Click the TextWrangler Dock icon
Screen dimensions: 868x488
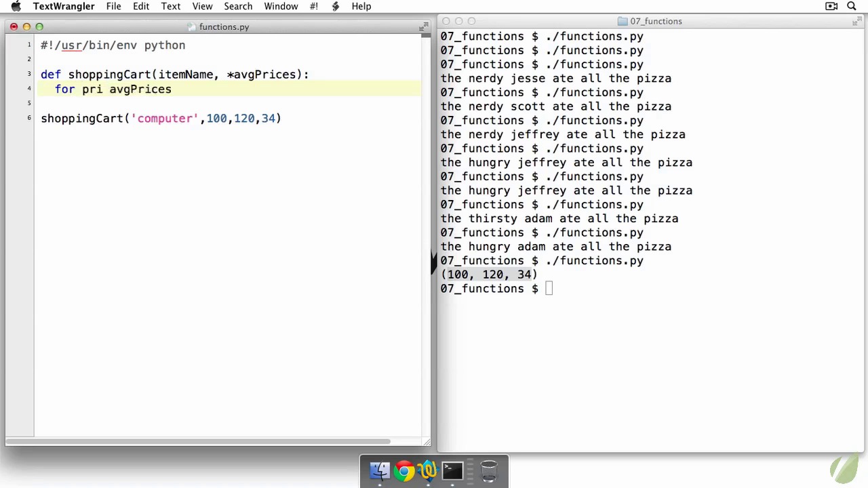click(428, 470)
